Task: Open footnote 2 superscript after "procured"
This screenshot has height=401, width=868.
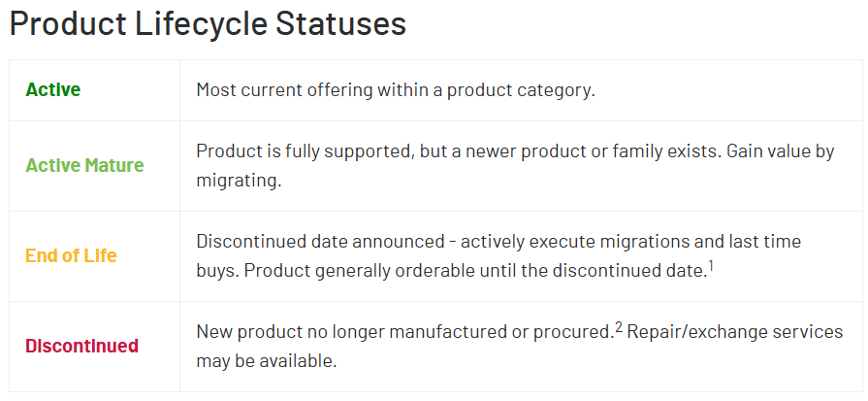Action: click(617, 326)
